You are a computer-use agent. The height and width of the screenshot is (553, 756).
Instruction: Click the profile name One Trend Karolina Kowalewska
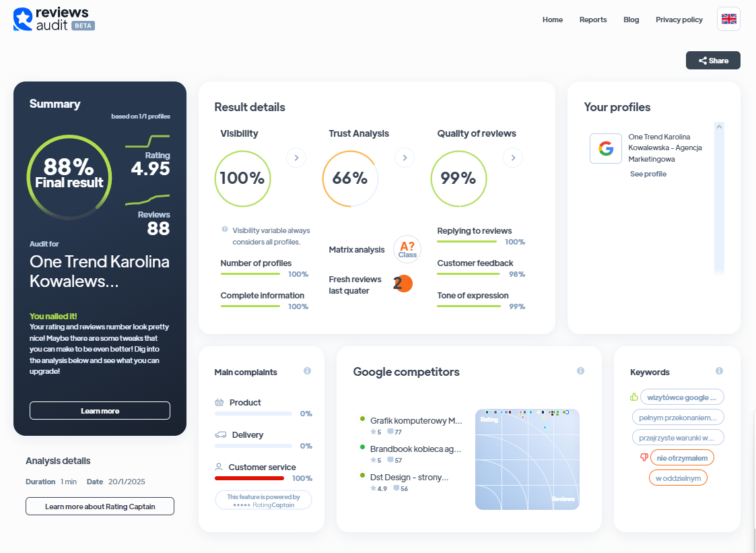pyautogui.click(x=665, y=148)
